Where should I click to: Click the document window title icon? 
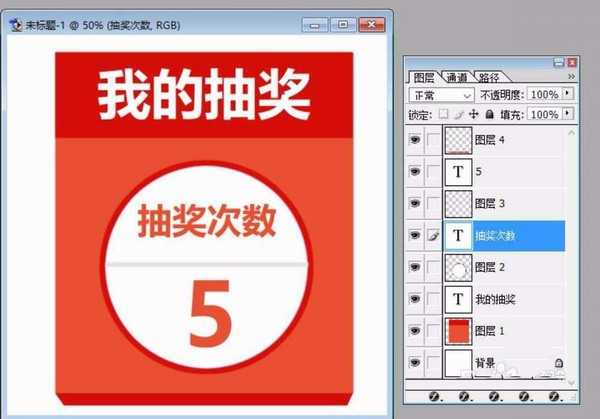point(16,25)
